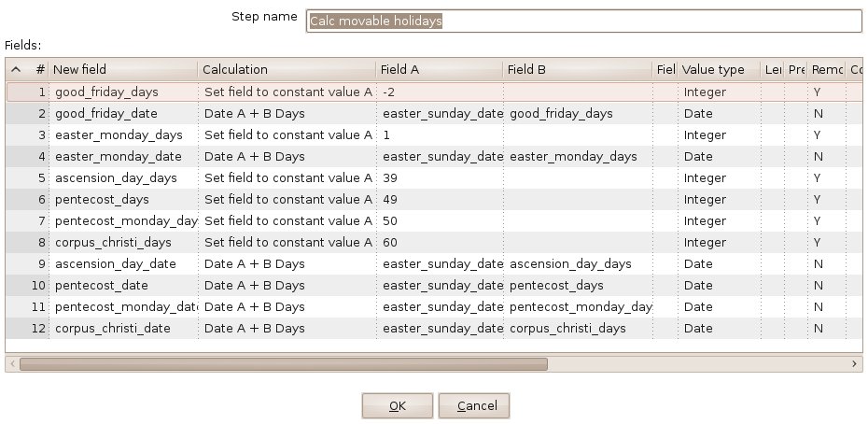Viewport: 868px width, 424px height.
Task: Click Value type Date in row 12
Action: [x=720, y=329]
